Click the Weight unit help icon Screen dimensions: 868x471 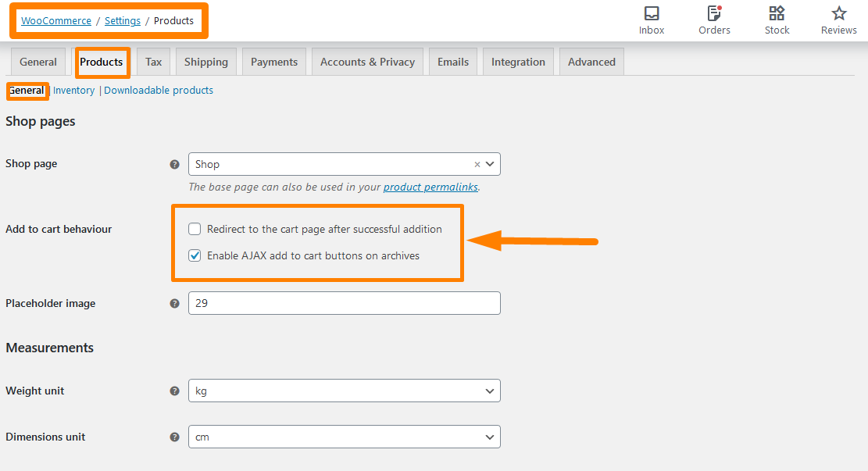click(x=174, y=391)
